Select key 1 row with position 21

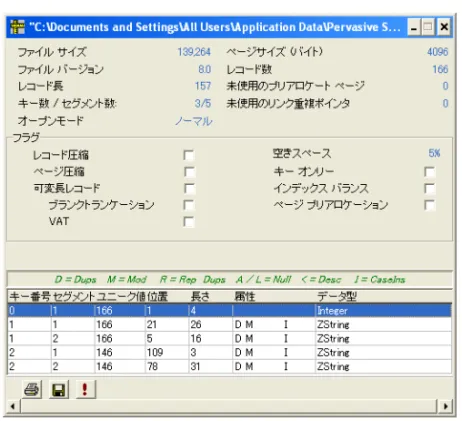229,325
